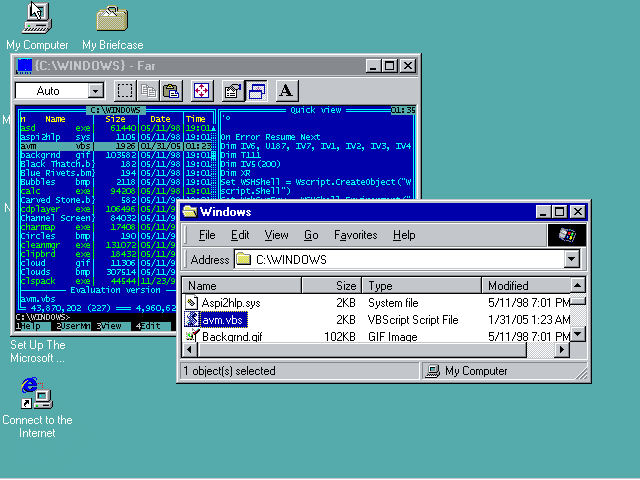640x480 pixels.
Task: Select charmap exe row in Far panel
Action: pos(98,227)
